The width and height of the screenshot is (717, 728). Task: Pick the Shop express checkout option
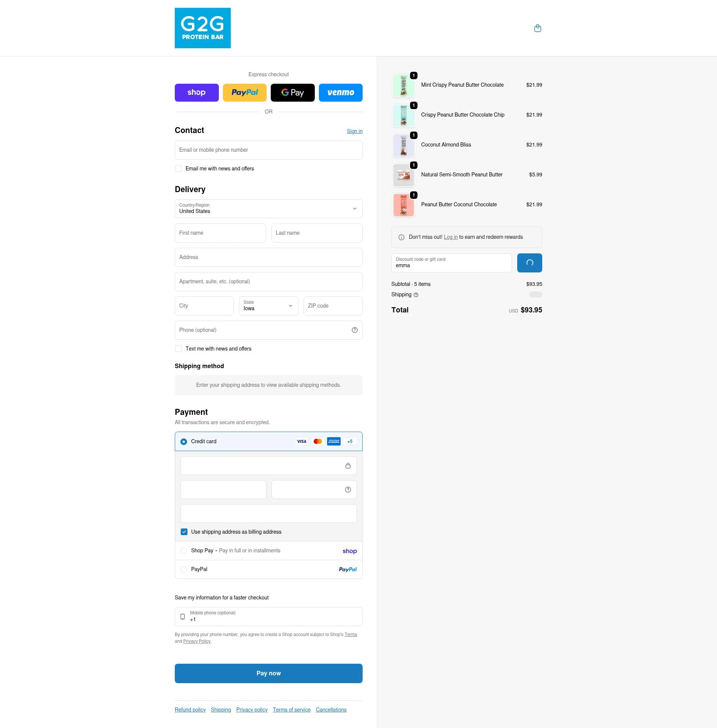196,93
